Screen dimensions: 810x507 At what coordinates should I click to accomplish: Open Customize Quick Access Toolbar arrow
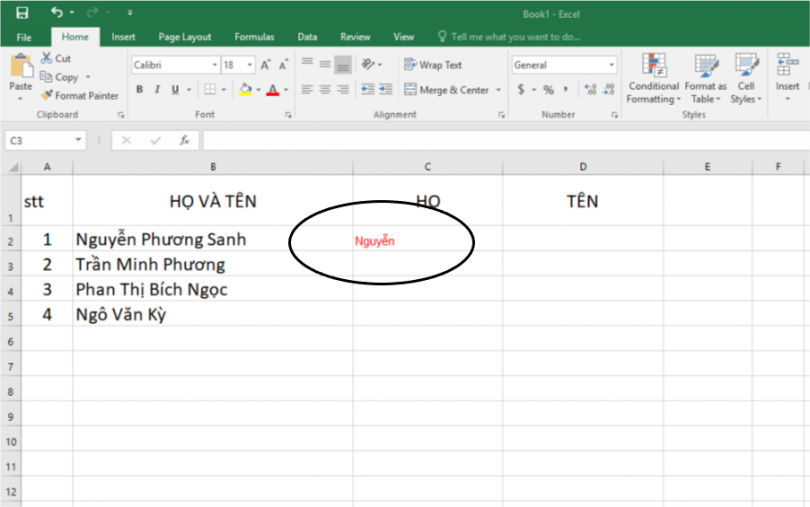tap(130, 13)
